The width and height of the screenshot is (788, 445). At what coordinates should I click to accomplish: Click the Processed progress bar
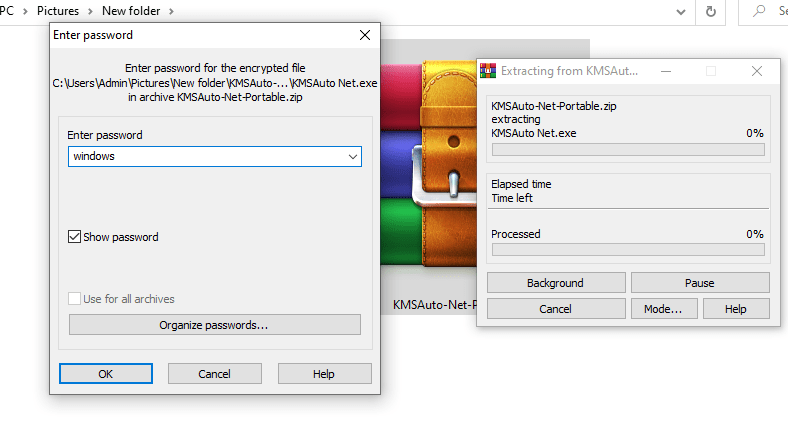[x=628, y=249]
